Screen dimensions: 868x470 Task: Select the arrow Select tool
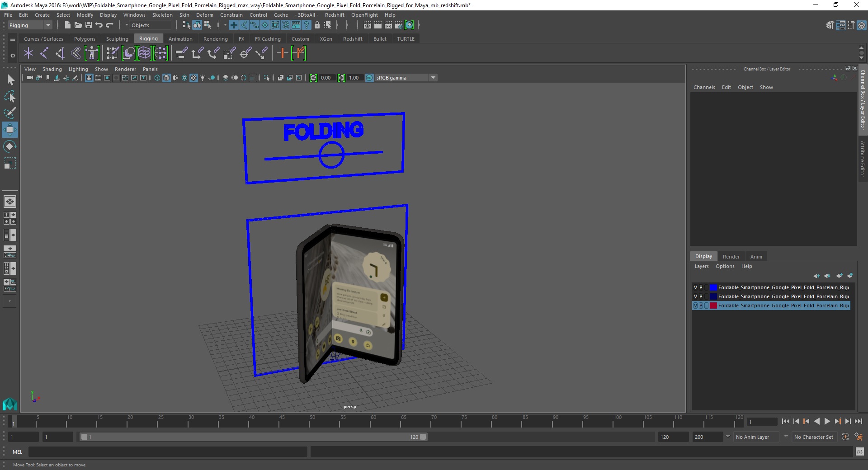point(10,80)
